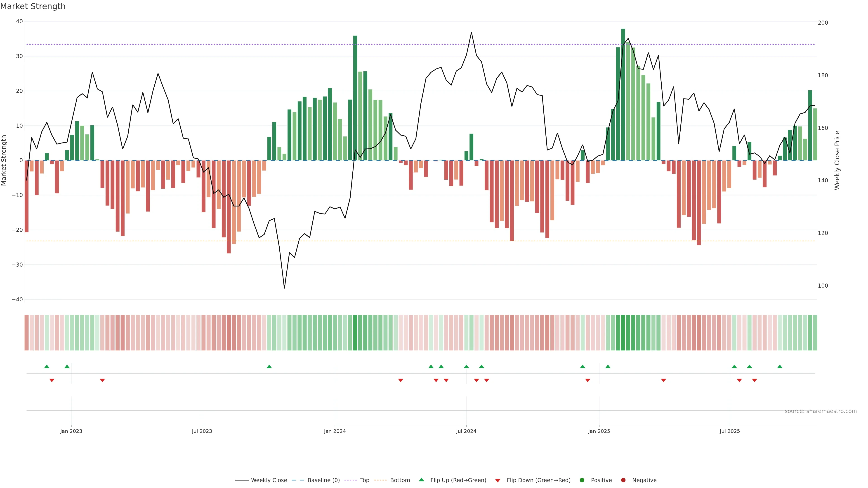Toggle the Weekly Close legend label
868x488 pixels.
(269, 480)
